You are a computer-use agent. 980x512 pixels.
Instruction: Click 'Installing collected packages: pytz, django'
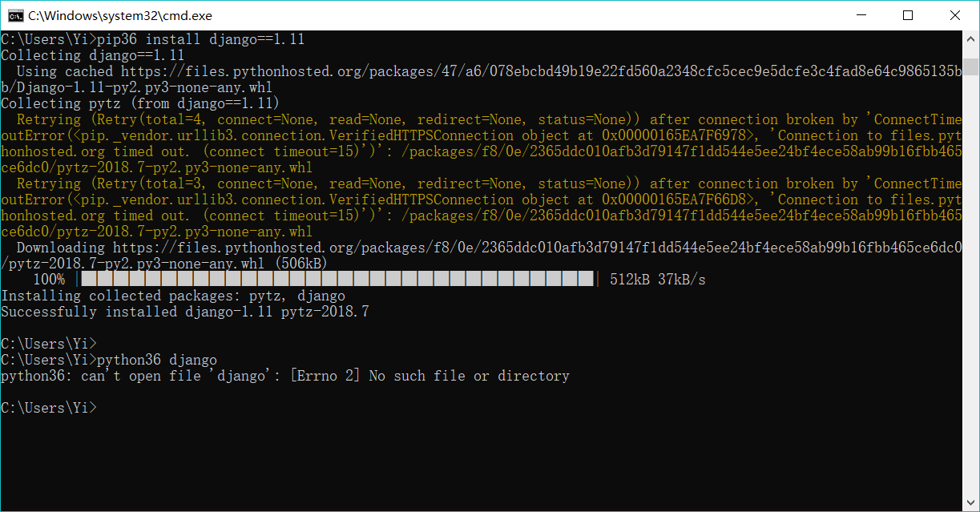tap(173, 296)
